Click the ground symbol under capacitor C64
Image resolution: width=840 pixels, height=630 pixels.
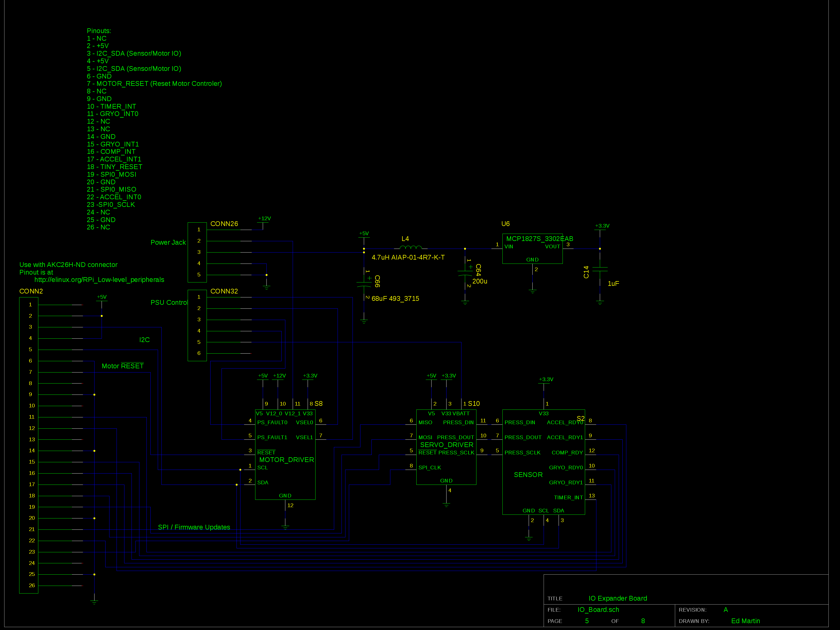coord(465,303)
